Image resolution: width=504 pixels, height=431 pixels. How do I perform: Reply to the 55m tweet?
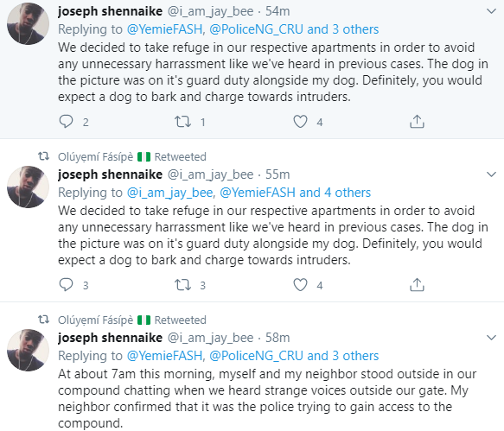coord(67,285)
